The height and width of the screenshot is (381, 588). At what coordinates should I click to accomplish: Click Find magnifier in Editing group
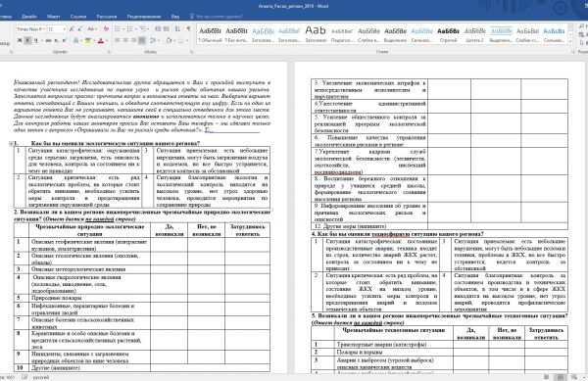point(582,26)
